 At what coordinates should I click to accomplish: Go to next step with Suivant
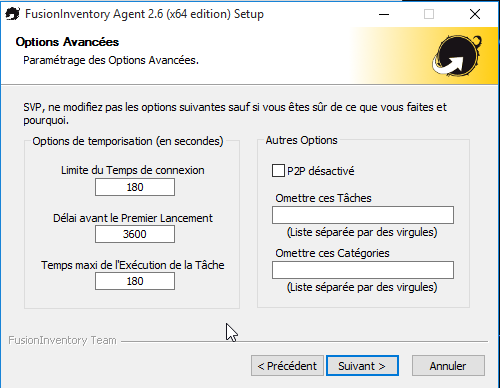(x=362, y=366)
